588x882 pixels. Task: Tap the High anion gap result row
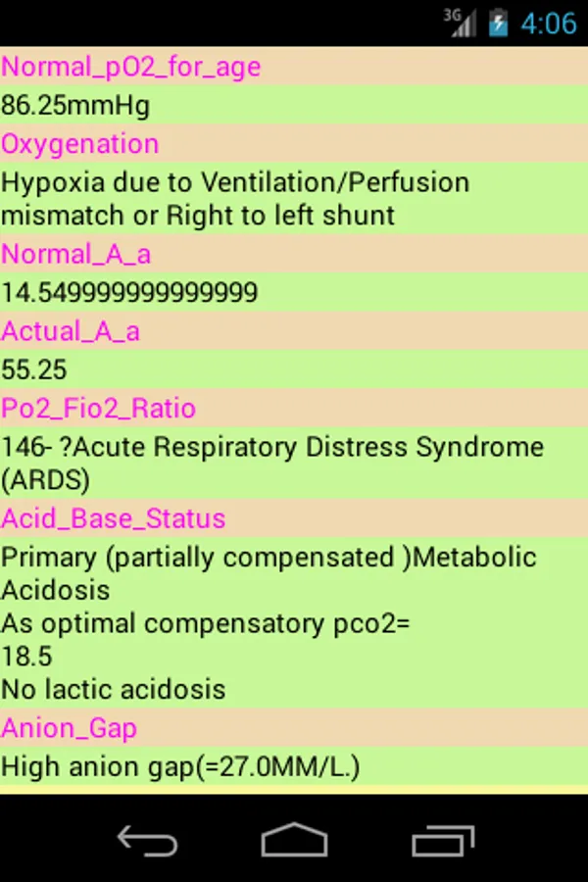[181, 767]
